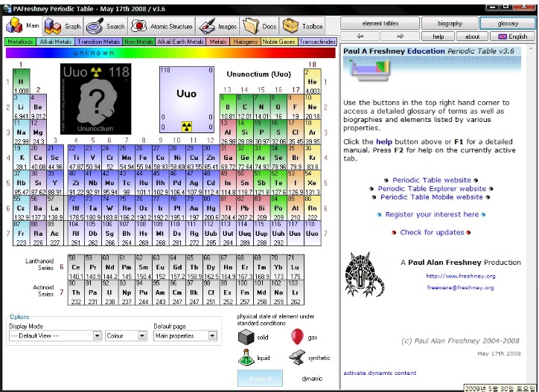Viewport: 539px width, 392px height.
Task: Toggle the Non Metals category filter
Action: (139, 42)
